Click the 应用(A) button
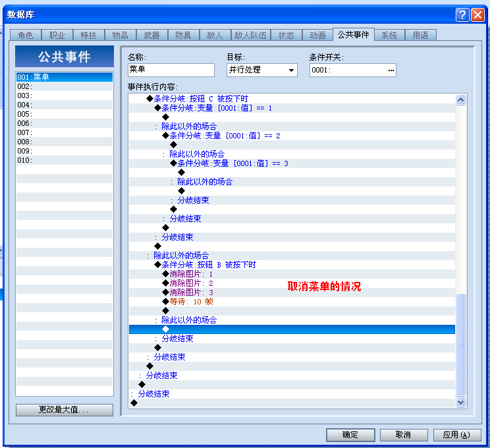This screenshot has width=490, height=448. pyautogui.click(x=457, y=435)
